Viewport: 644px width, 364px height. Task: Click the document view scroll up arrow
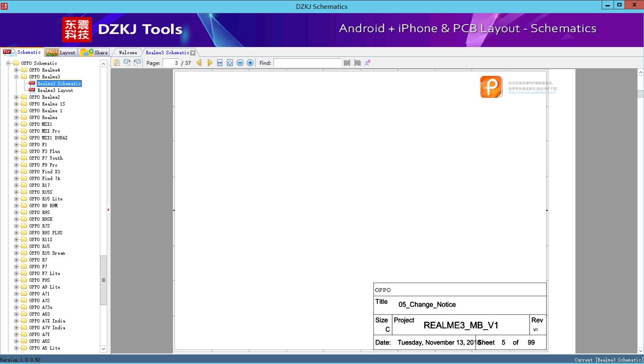641,72
